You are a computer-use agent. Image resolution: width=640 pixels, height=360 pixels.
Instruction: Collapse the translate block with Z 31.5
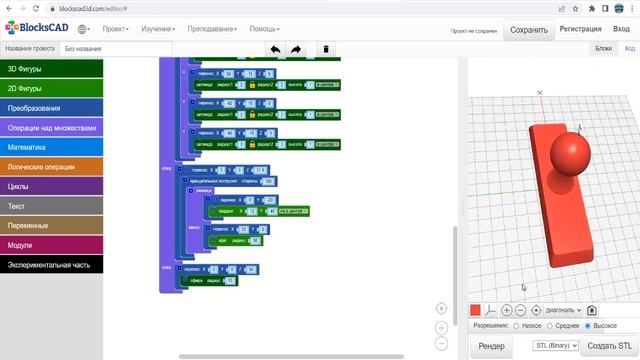(179, 169)
